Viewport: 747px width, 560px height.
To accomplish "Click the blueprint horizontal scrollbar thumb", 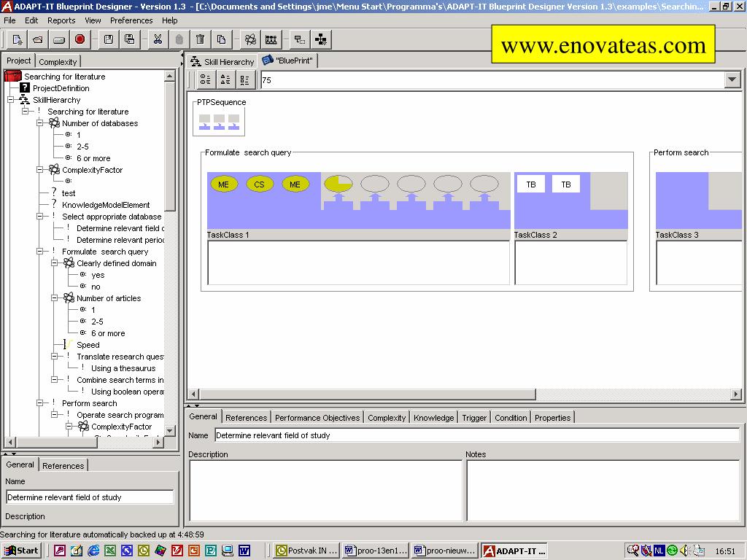I will (x=368, y=394).
